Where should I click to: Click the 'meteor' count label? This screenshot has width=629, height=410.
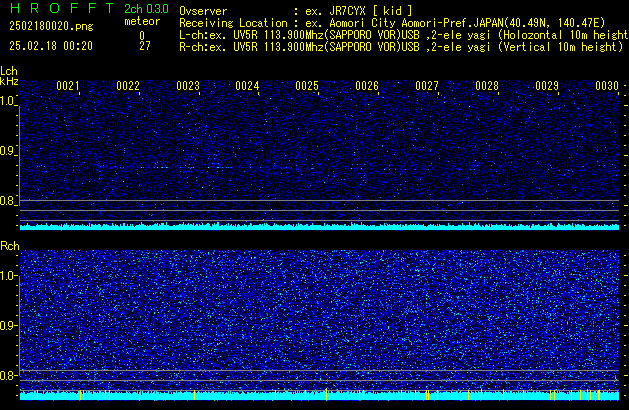pyautogui.click(x=142, y=21)
